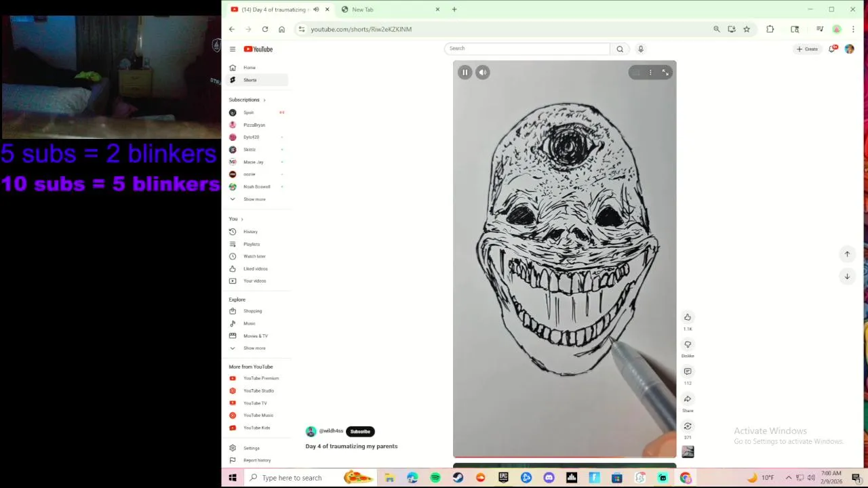View site information icon in address bar

click(x=301, y=29)
